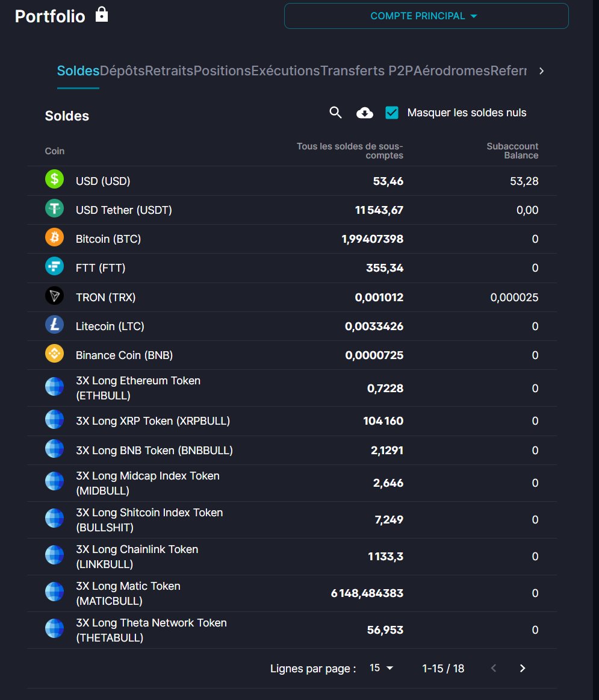Go to previous page of balances
This screenshot has height=700, width=599.
493,668
